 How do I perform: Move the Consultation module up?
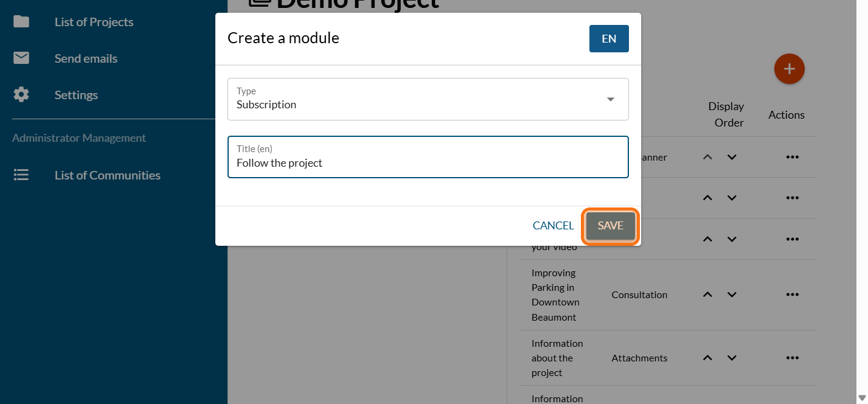point(707,294)
